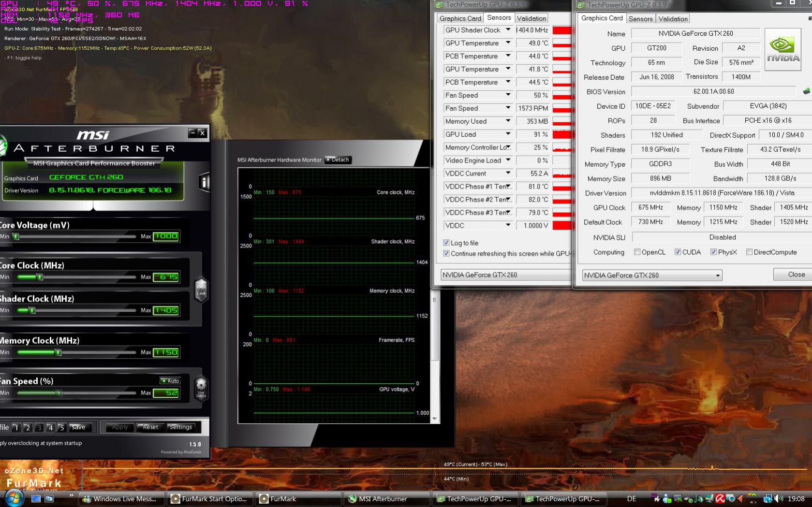Click the Switch Between Windows quick launch icon
Viewport: 812px width, 507px height.
point(49,498)
